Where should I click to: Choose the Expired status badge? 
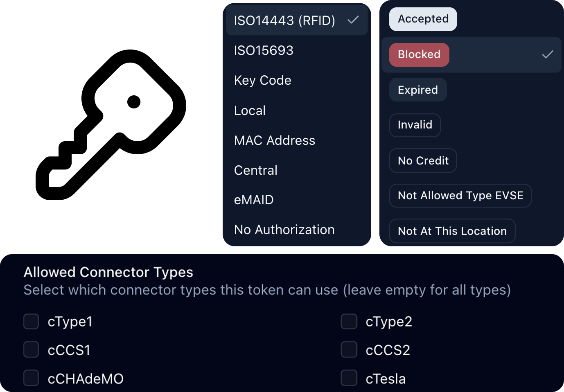(417, 90)
